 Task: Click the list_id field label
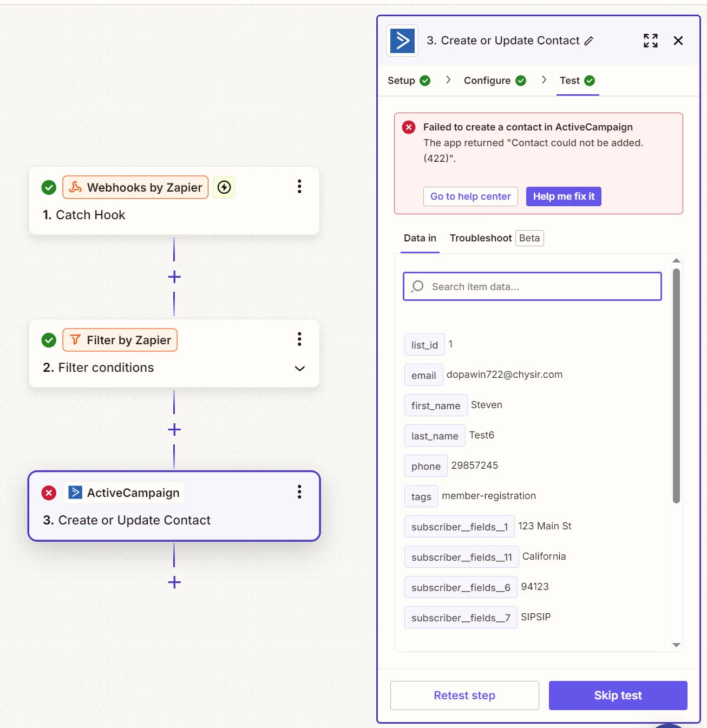coord(424,345)
